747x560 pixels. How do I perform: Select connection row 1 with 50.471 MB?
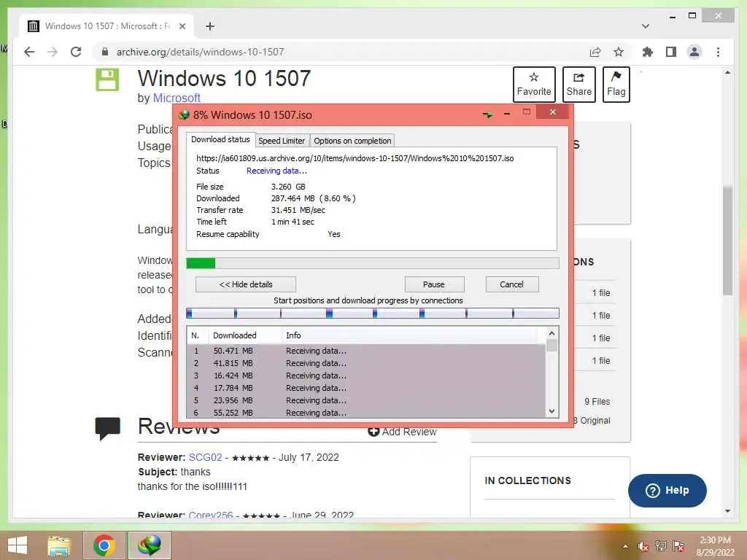(366, 351)
